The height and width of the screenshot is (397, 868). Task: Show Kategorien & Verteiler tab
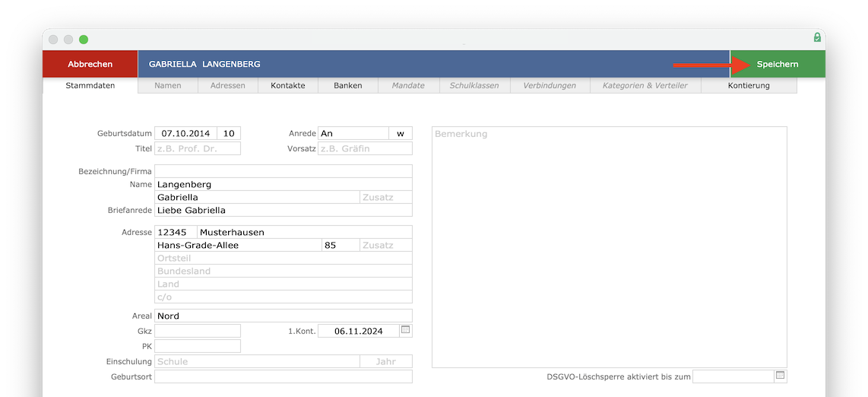(x=645, y=85)
